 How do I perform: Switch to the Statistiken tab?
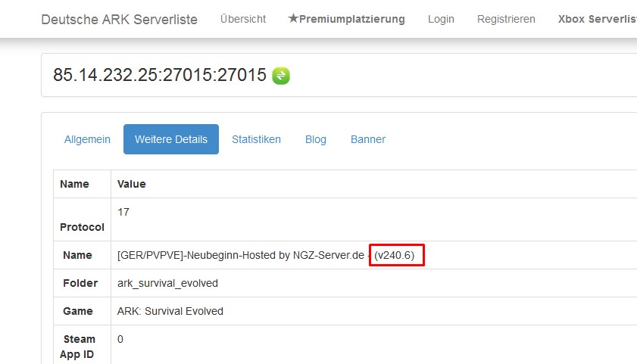pyautogui.click(x=256, y=139)
